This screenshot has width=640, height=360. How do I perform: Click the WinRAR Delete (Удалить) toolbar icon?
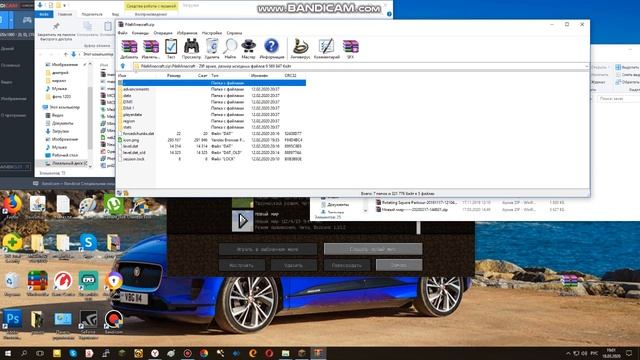[x=212, y=49]
